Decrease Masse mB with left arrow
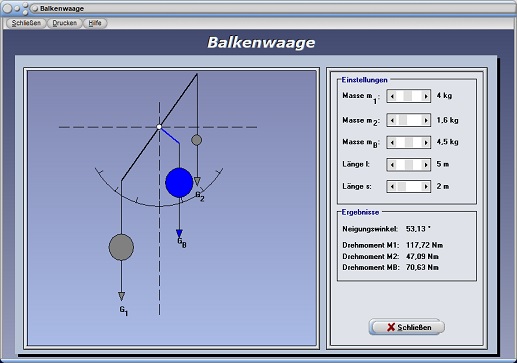 click(392, 142)
